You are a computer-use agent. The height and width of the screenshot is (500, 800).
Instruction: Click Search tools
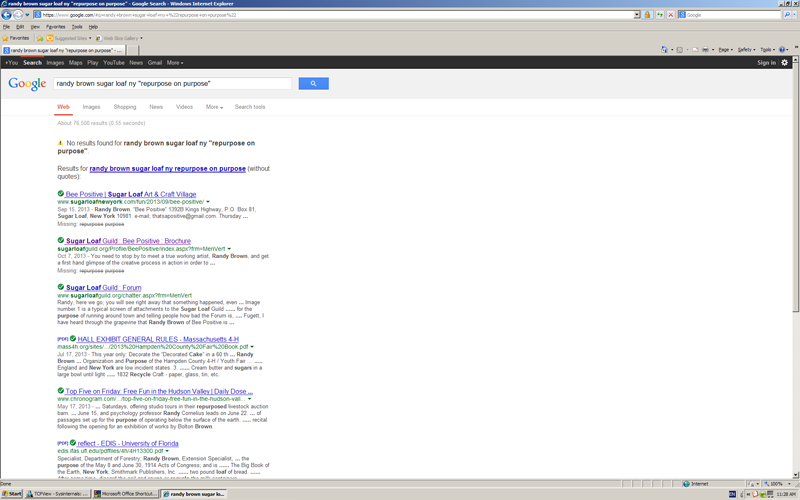tap(250, 107)
